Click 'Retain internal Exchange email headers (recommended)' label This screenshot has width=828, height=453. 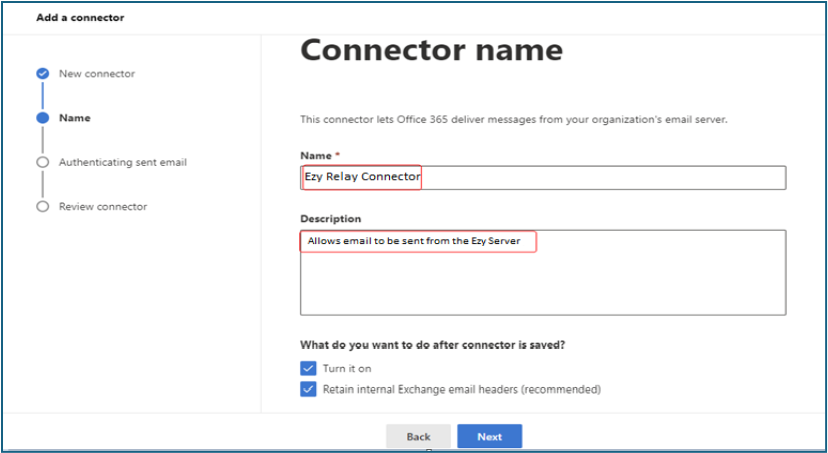point(462,390)
